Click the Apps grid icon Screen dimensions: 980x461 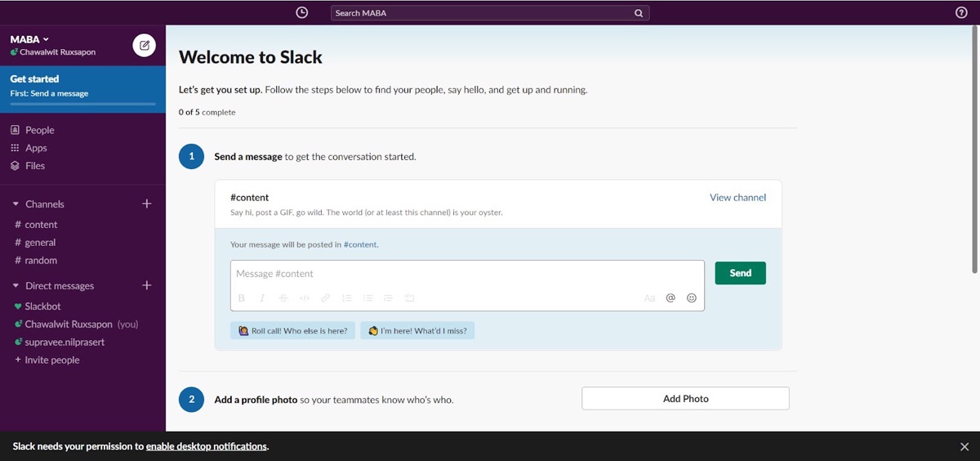click(x=15, y=148)
